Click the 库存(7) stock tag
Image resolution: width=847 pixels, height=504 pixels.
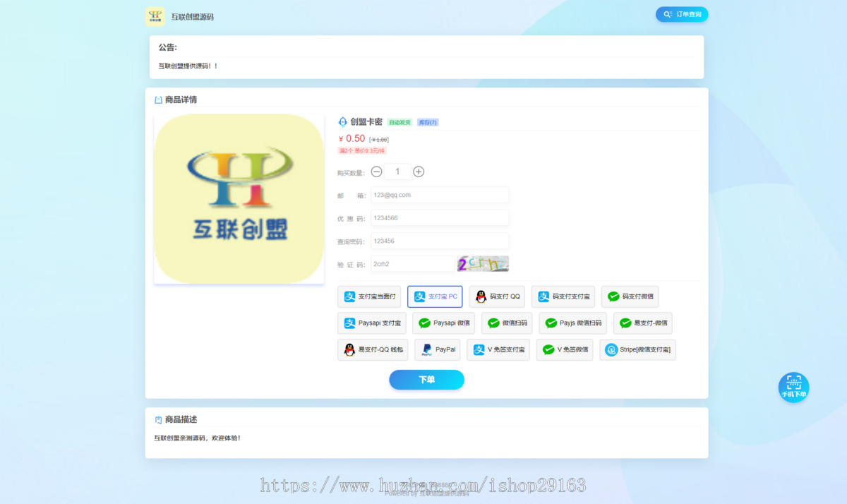428,122
